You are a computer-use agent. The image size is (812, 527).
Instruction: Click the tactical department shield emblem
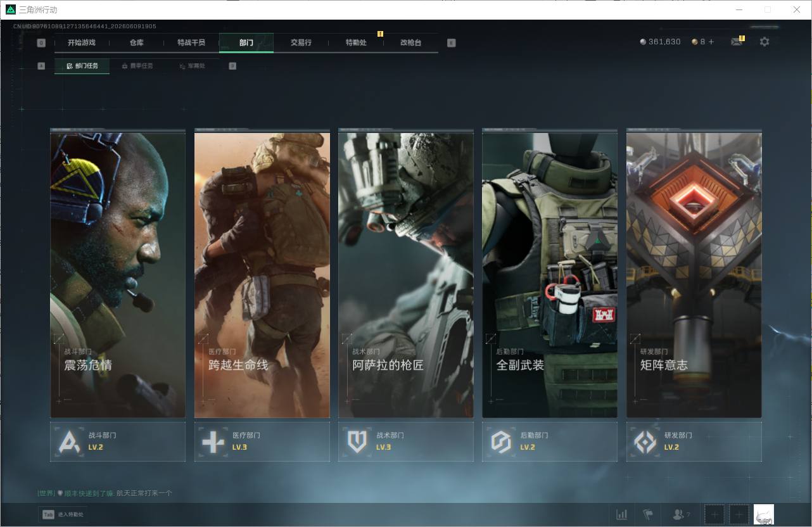[x=357, y=441]
